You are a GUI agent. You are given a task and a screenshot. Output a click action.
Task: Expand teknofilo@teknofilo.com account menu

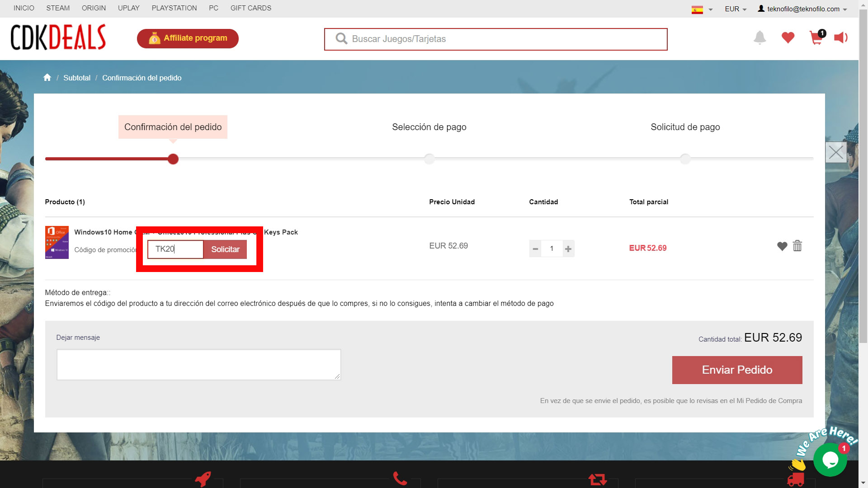(x=802, y=9)
